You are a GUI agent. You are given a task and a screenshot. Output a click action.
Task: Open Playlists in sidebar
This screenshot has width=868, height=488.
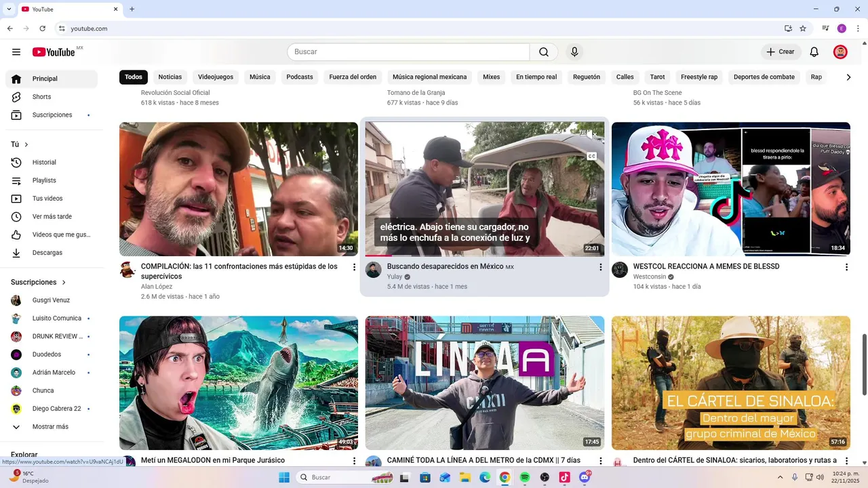(52, 181)
